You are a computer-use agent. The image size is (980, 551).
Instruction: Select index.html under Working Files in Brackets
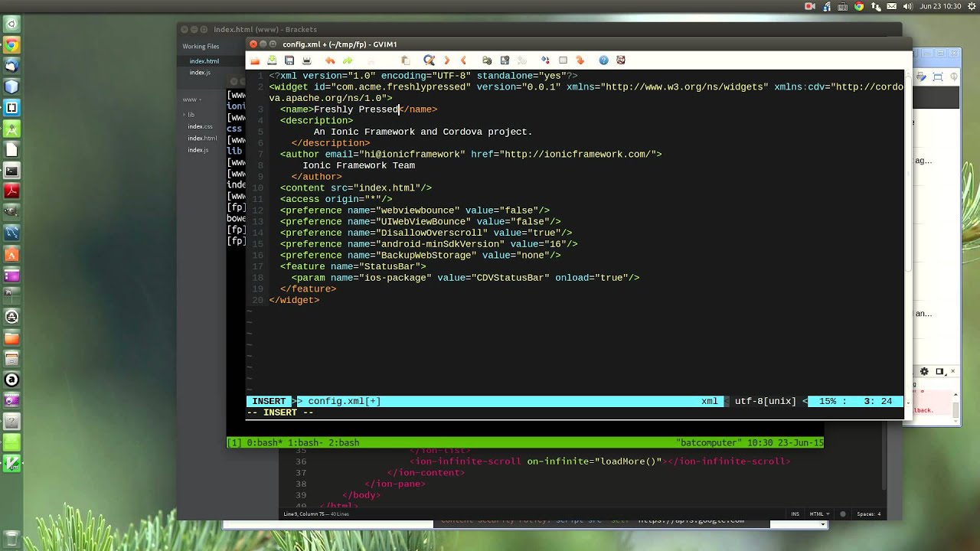204,61
